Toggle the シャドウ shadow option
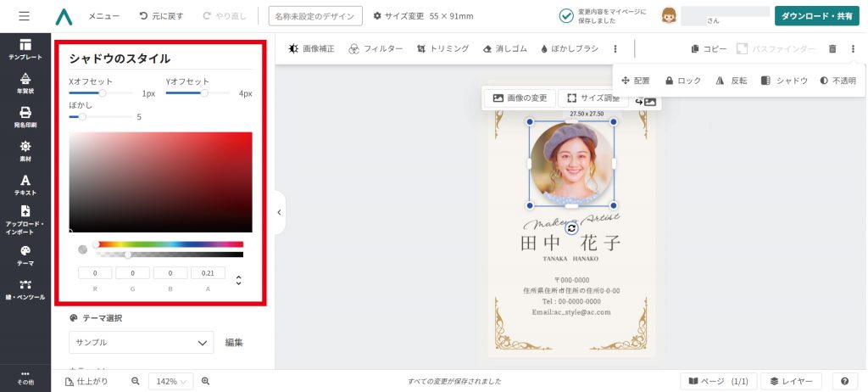This screenshot has height=392, width=868. 784,81
